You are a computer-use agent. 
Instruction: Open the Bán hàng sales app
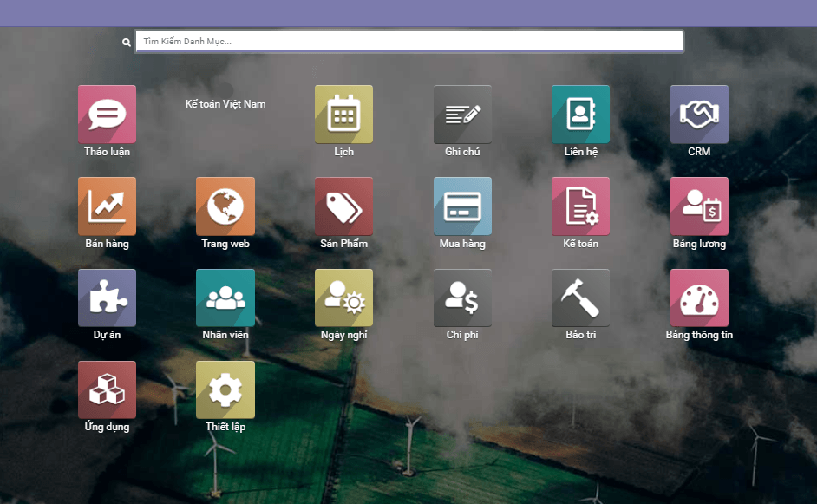click(107, 206)
